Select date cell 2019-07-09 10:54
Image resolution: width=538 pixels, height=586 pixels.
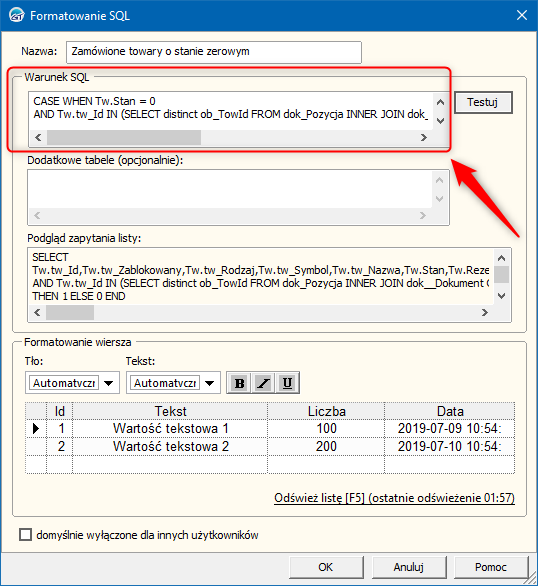pyautogui.click(x=450, y=428)
